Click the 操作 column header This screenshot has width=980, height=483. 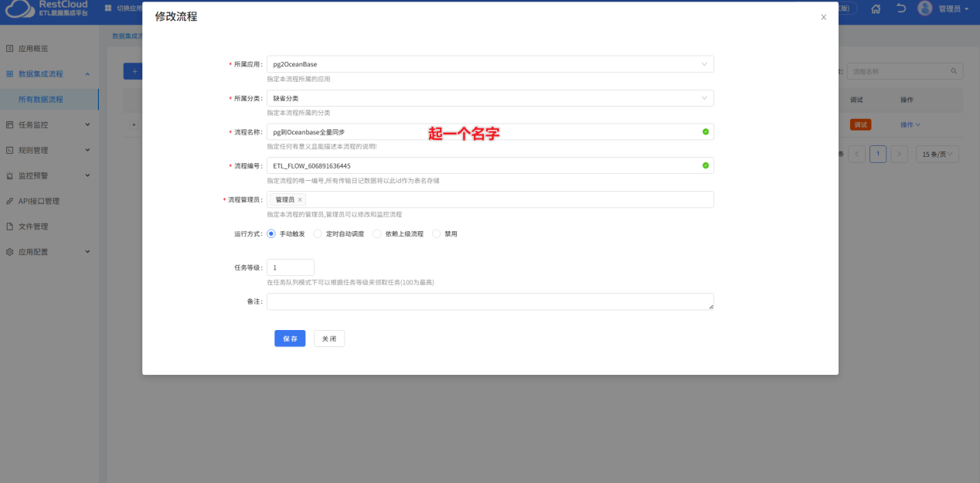907,100
